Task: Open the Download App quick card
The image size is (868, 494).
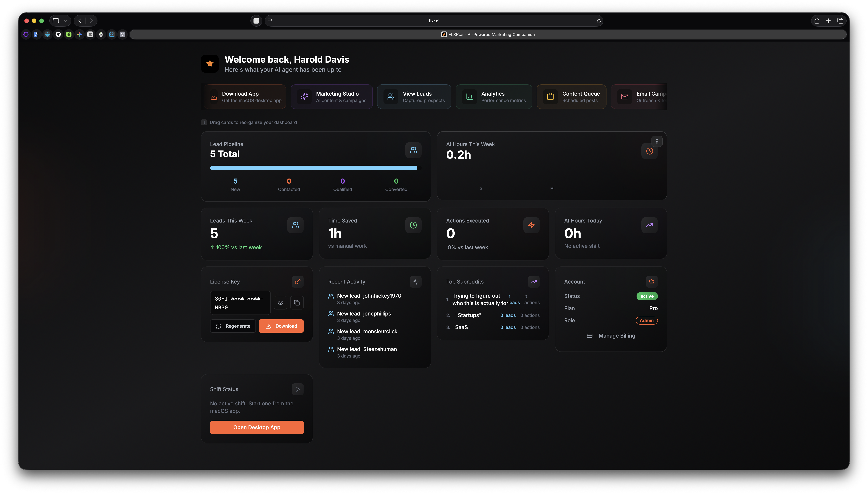Action: point(245,97)
